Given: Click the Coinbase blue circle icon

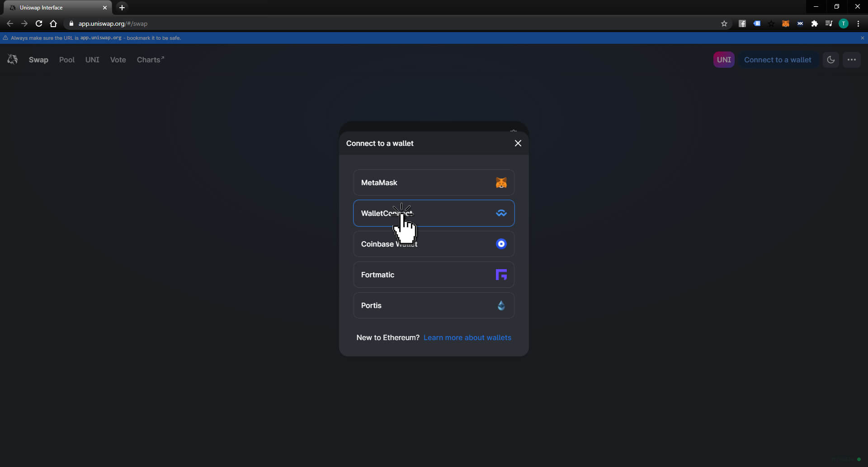Looking at the screenshot, I should pos(501,244).
